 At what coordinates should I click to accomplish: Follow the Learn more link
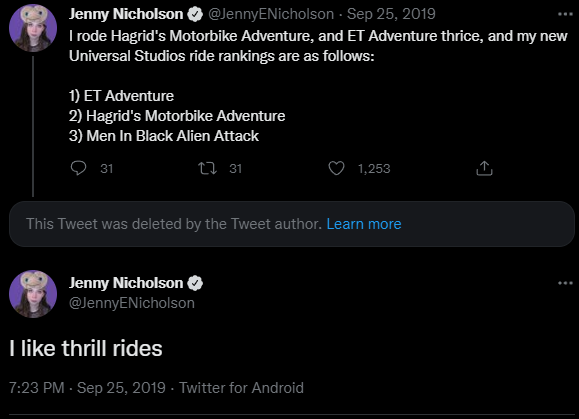point(364,224)
